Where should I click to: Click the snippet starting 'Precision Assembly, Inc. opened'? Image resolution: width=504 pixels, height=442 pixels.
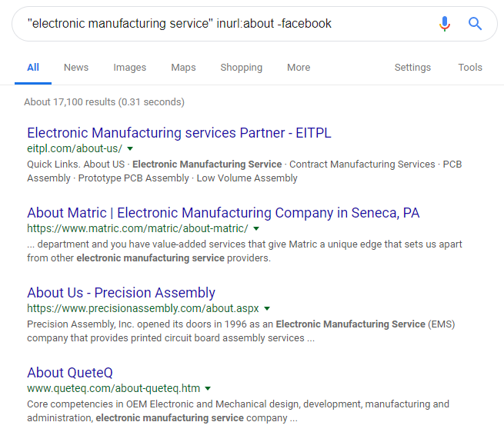click(241, 331)
